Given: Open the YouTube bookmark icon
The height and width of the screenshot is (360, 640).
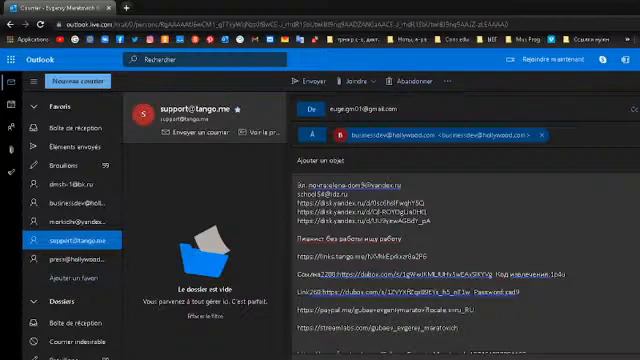Looking at the screenshot, I should coord(60,40).
